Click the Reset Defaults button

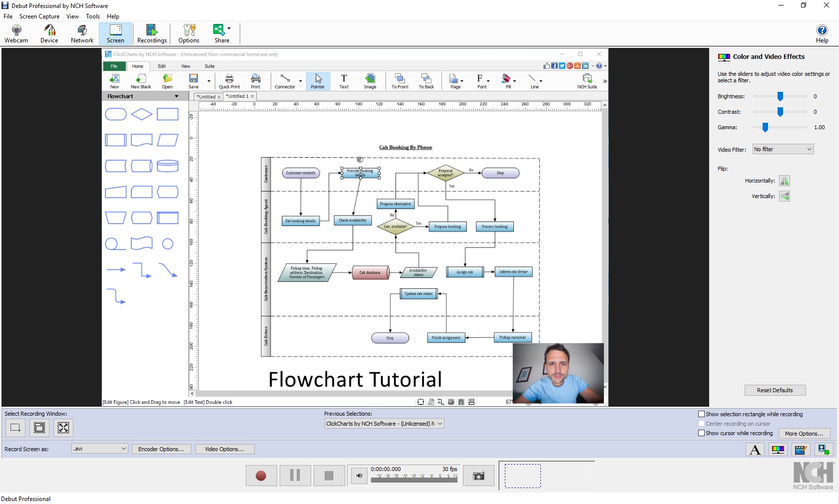(x=775, y=390)
